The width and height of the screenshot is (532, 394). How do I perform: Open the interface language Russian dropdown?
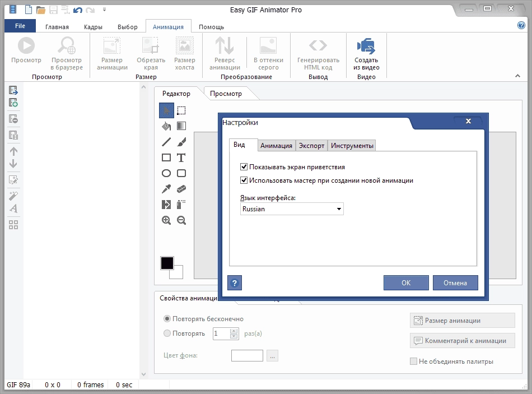pos(292,209)
